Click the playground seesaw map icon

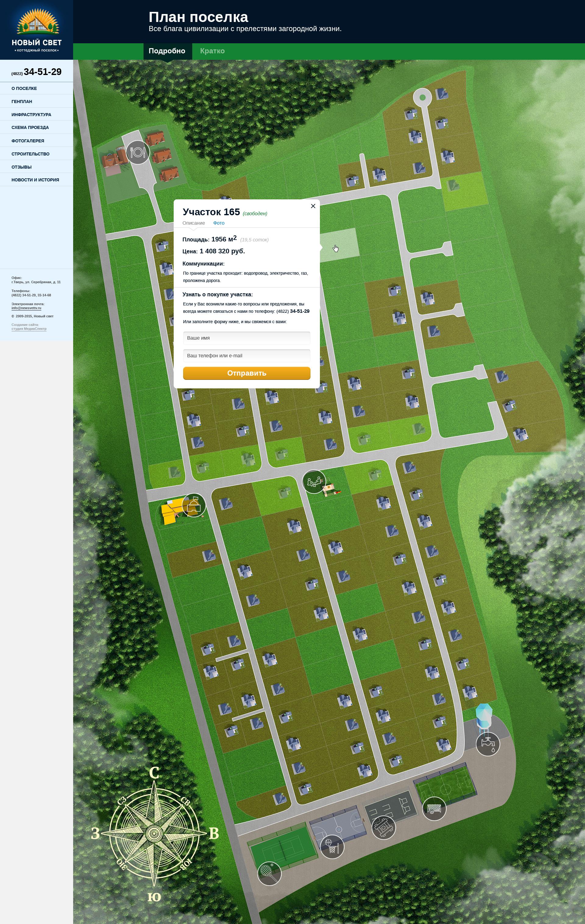(x=314, y=482)
